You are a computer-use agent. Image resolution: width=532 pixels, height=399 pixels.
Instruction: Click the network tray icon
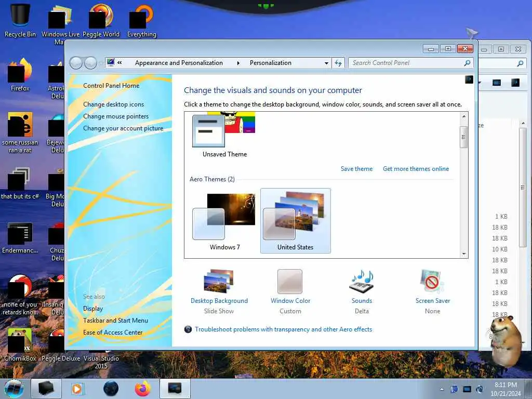click(x=467, y=389)
